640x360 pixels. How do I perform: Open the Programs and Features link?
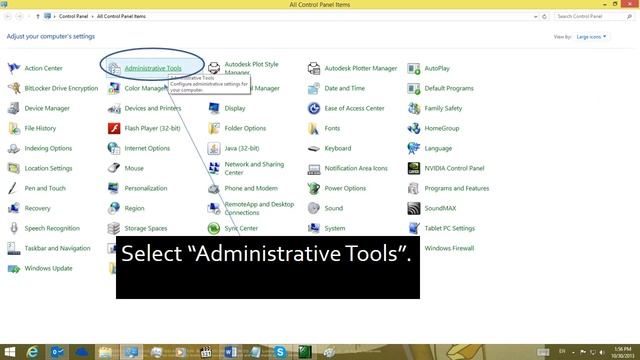(457, 188)
